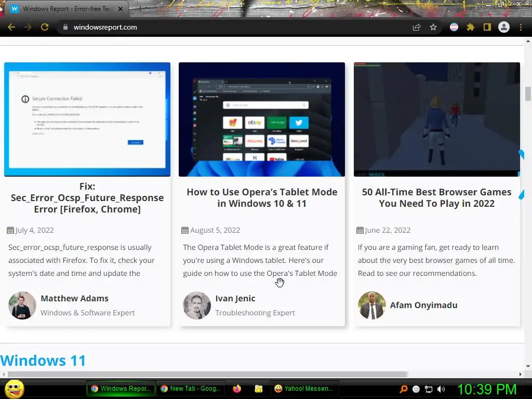The image size is (532, 399).
Task: Open the Extensions puzzle piece menu
Action: pos(470,27)
